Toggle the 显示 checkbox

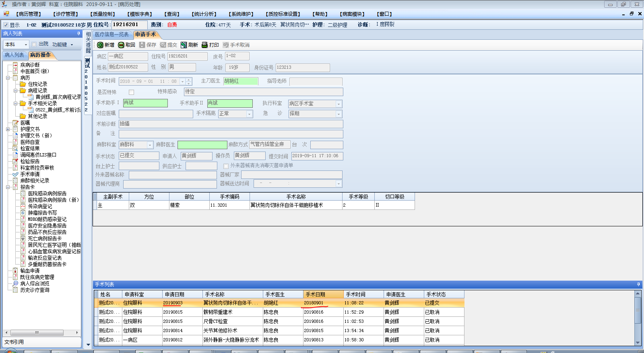(6, 25)
